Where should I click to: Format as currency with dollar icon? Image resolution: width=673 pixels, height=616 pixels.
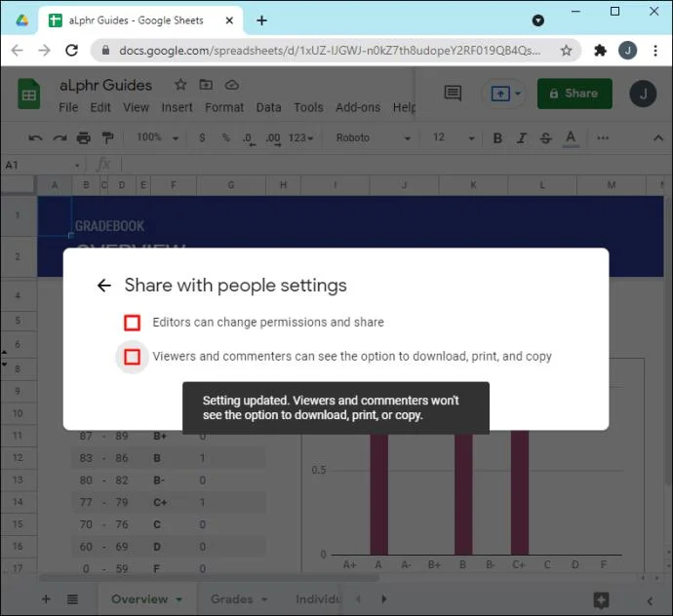click(202, 137)
